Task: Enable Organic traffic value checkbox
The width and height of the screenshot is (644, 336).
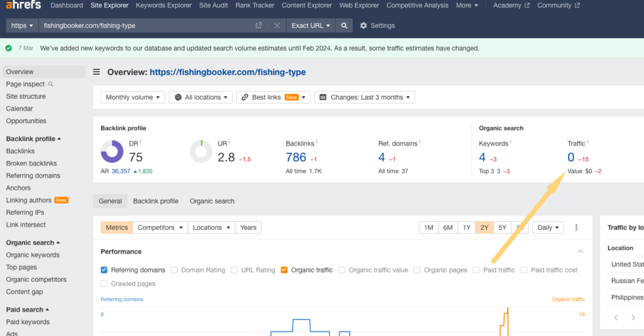Action: tap(341, 270)
